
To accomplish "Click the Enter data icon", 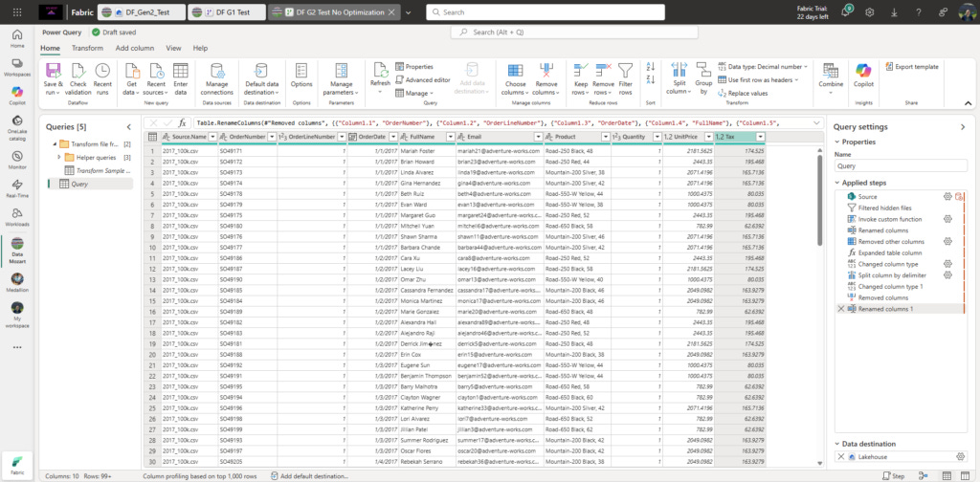I will 181,70.
